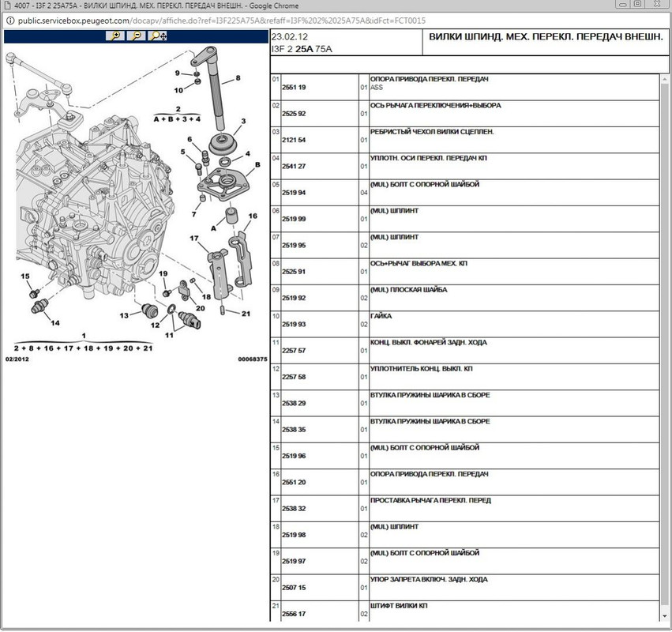Click the document date 23.02.12
The height and width of the screenshot is (632, 672).
point(289,37)
